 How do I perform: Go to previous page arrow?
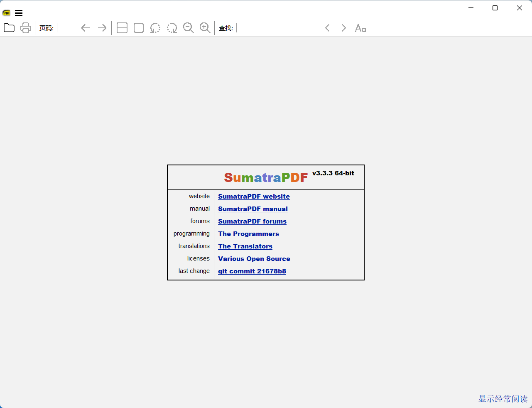click(86, 28)
